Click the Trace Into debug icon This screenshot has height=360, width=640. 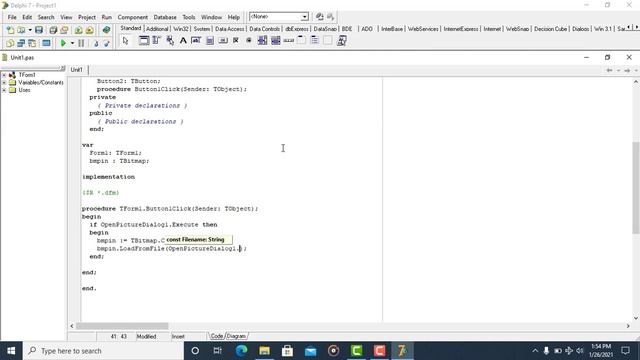pos(96,43)
